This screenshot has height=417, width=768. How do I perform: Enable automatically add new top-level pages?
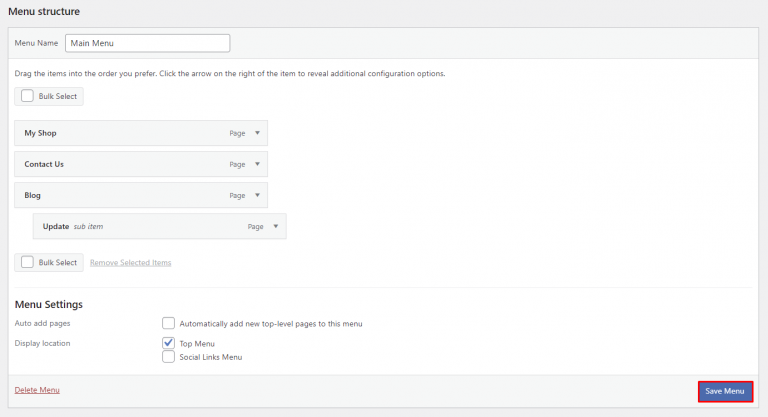click(168, 323)
